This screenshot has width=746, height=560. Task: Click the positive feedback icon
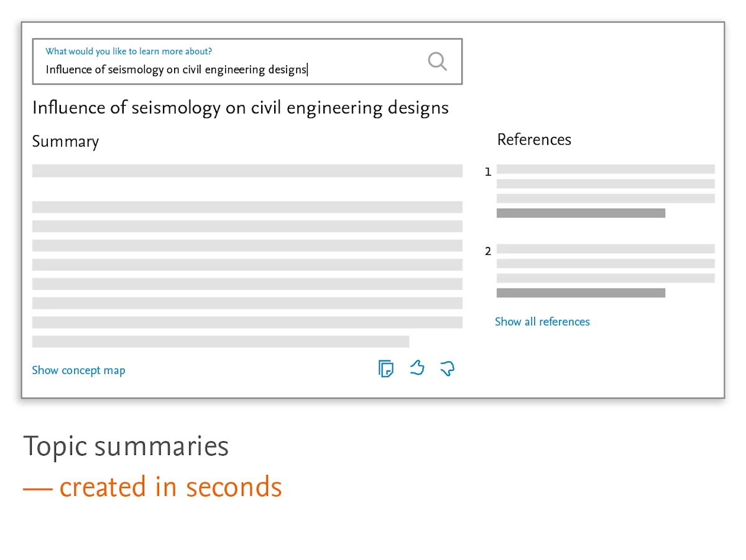point(417,368)
